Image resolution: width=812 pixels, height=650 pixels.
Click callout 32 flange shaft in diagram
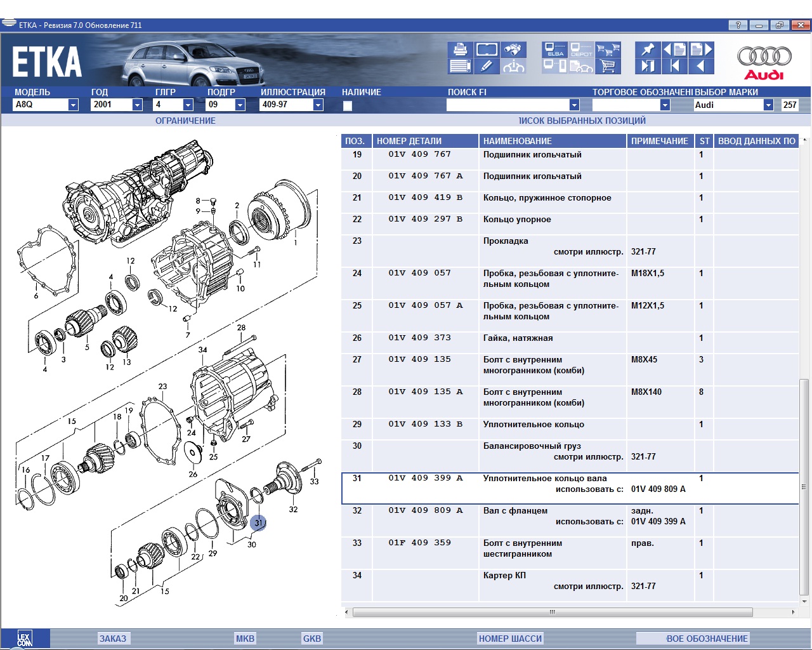click(293, 509)
